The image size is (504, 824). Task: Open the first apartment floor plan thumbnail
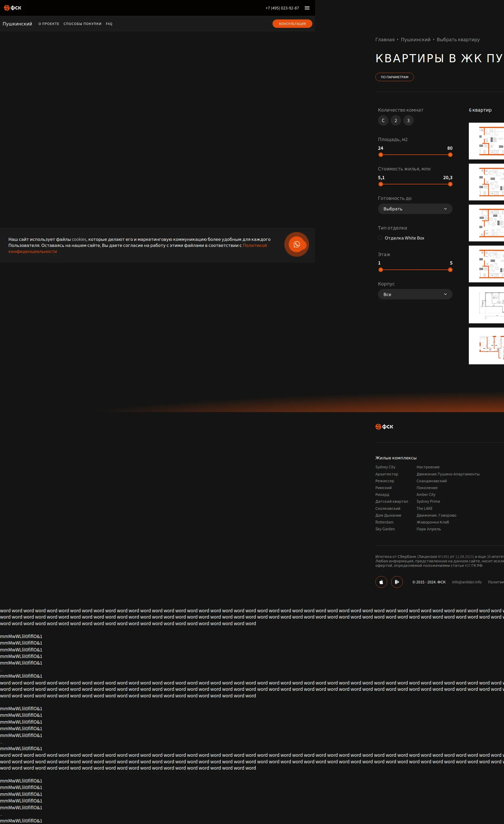[486, 141]
